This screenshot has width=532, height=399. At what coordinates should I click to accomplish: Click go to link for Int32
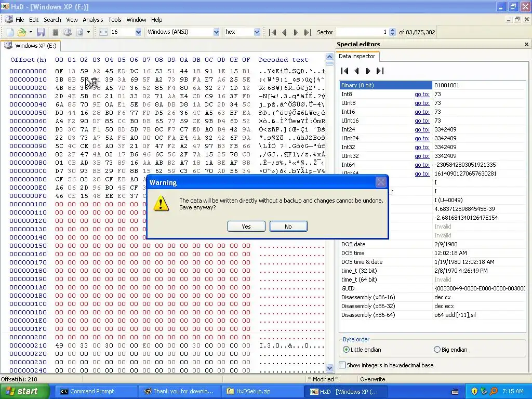422,147
